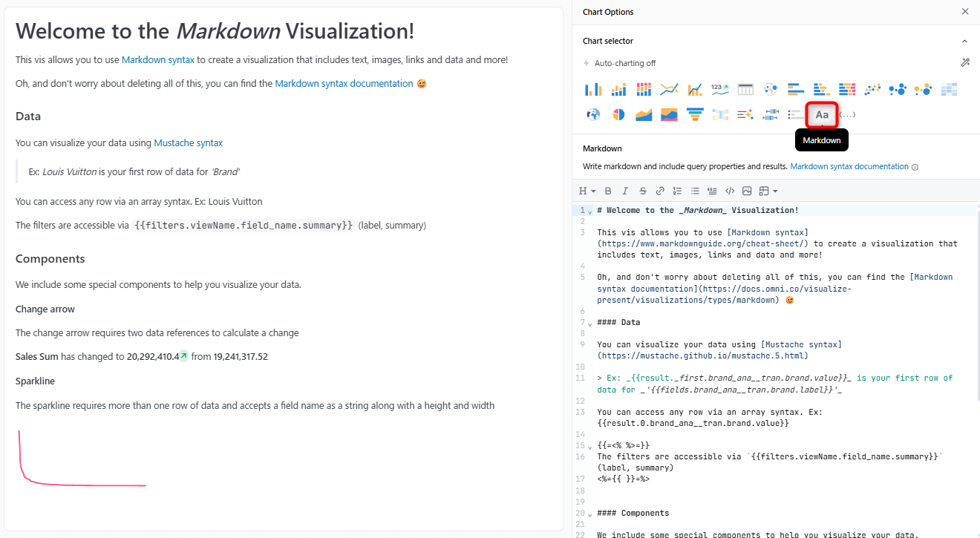Collapse the Chart selector section
Viewport: 980px width, 538px height.
click(965, 41)
